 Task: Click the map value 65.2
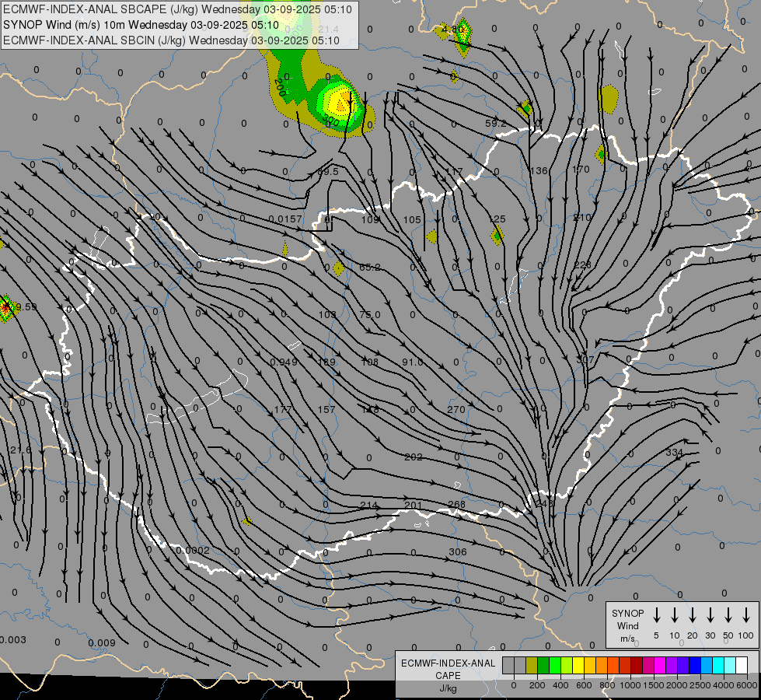tap(370, 268)
